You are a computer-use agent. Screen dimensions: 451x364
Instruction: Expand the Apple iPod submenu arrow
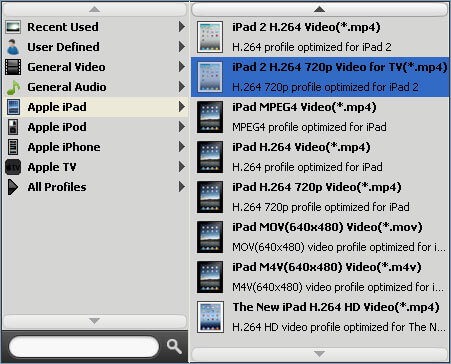click(182, 127)
